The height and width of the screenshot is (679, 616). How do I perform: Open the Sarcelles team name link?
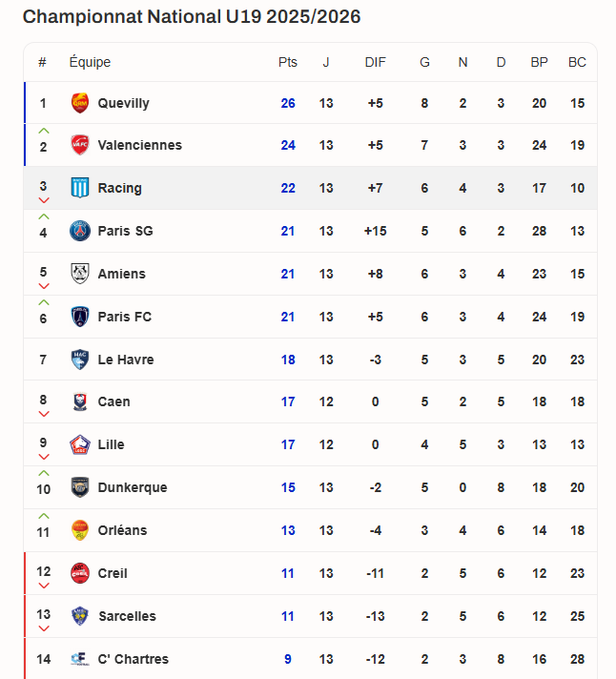click(x=127, y=616)
